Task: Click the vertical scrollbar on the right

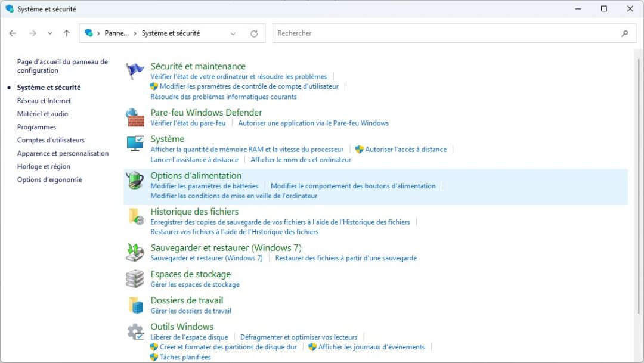Action: [638, 186]
